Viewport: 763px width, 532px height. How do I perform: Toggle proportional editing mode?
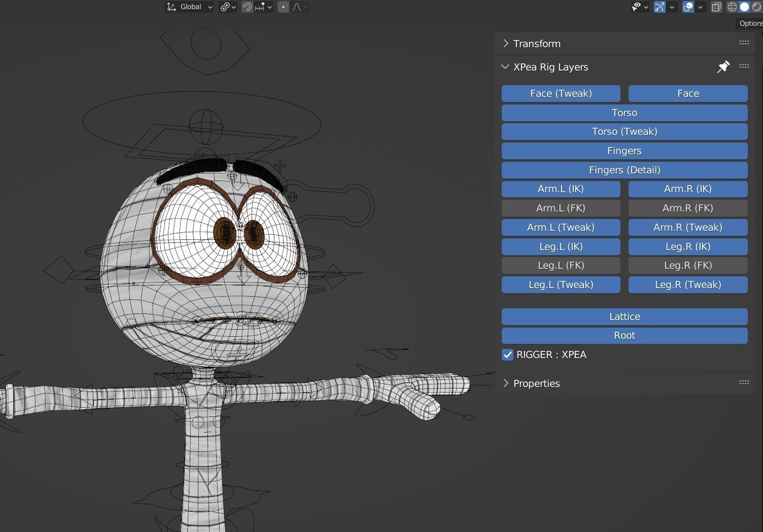283,7
